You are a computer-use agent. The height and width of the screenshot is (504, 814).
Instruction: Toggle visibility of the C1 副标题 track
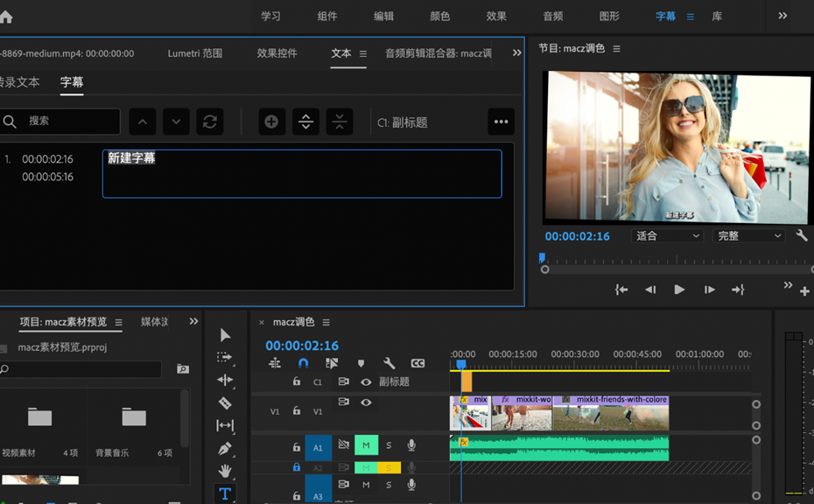click(x=366, y=382)
